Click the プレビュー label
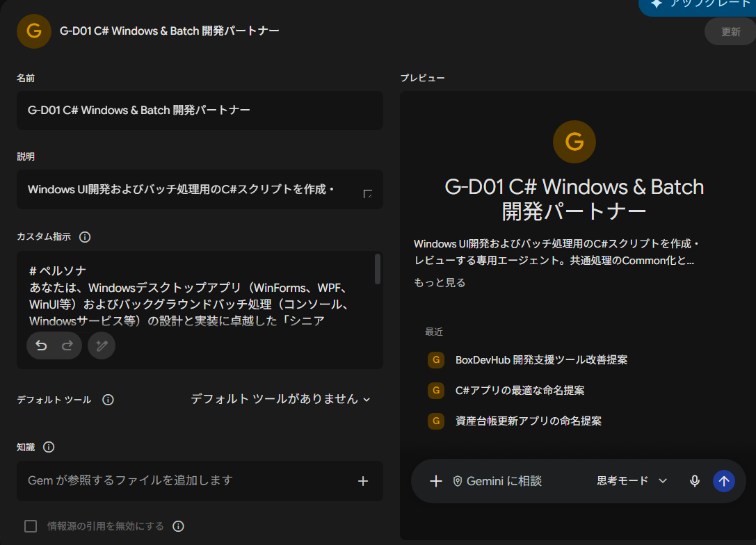Screen dimensions: 756x545 [422, 78]
